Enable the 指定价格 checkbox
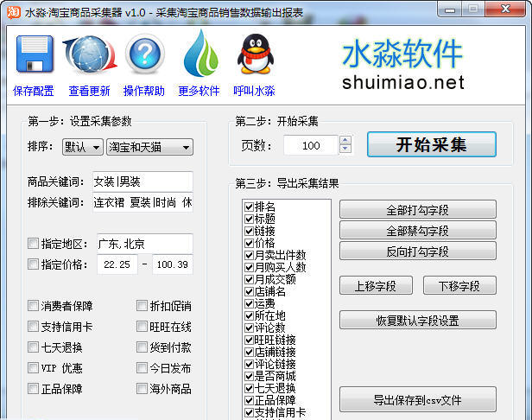The image size is (532, 420). pyautogui.click(x=33, y=264)
